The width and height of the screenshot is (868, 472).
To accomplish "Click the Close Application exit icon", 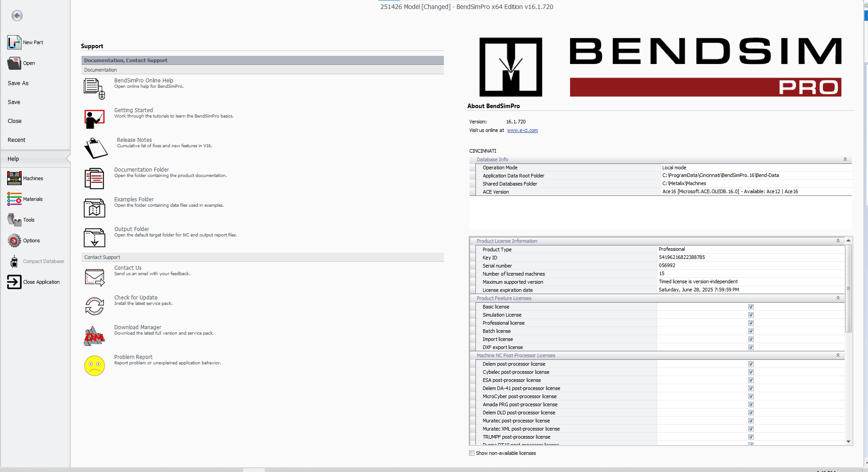I will point(14,282).
